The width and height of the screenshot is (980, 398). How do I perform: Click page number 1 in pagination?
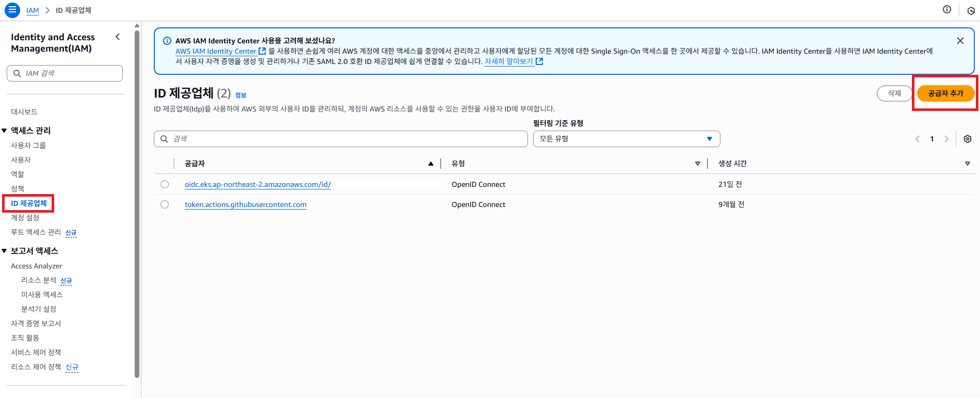pos(932,139)
